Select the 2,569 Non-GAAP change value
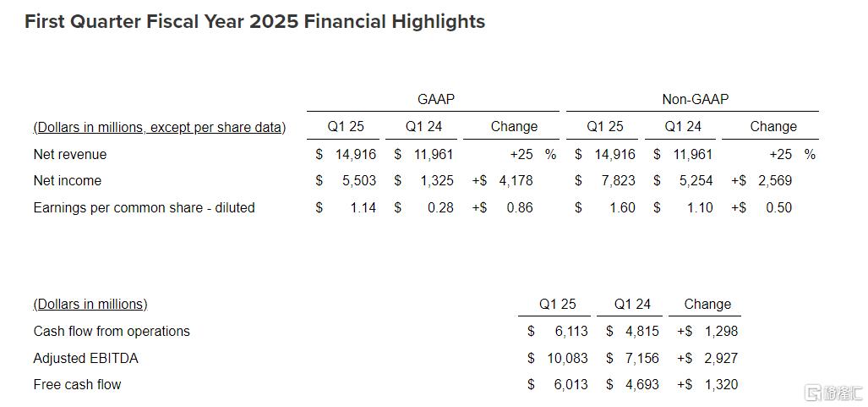The height and width of the screenshot is (407, 868). 774,180
